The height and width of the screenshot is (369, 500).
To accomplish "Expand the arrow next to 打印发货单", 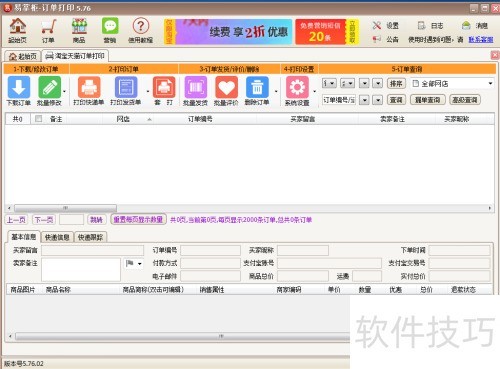I will (148, 91).
